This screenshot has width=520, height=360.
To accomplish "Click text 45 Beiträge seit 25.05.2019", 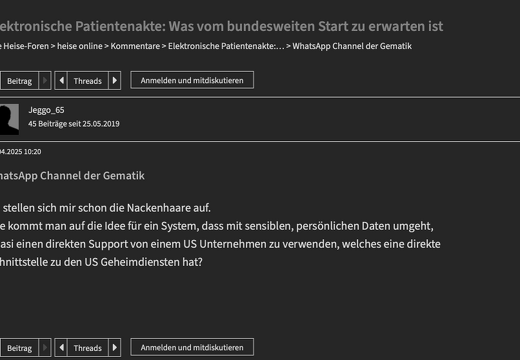I will click(x=74, y=124).
